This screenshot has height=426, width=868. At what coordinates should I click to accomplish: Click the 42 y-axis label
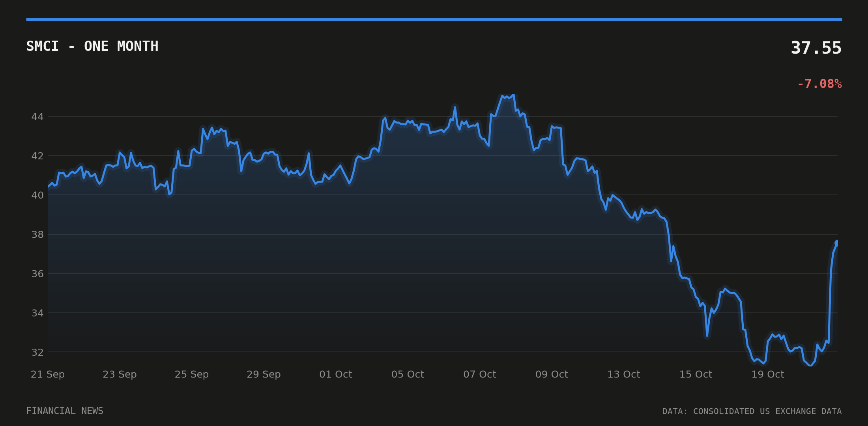(x=37, y=156)
